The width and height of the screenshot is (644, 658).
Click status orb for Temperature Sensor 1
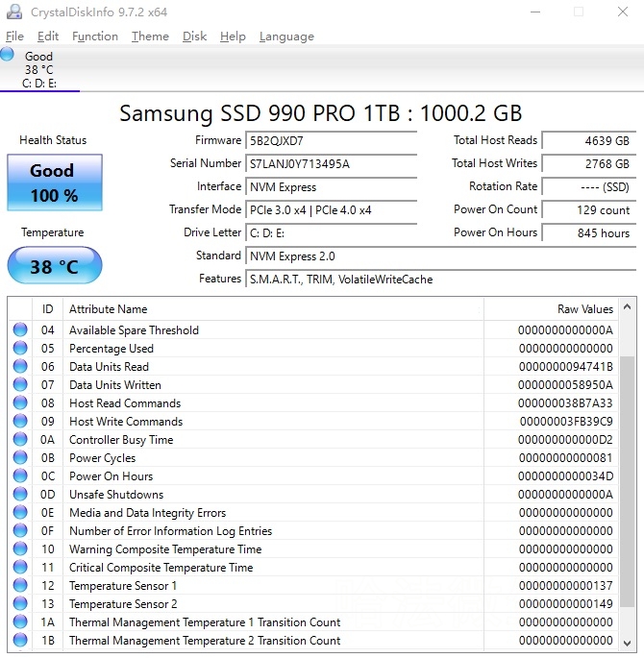tap(20, 586)
